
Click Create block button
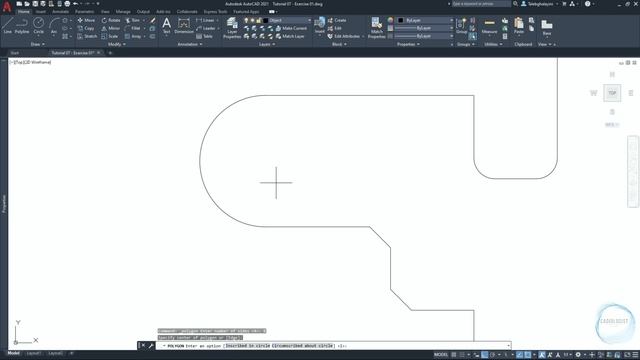click(337, 20)
